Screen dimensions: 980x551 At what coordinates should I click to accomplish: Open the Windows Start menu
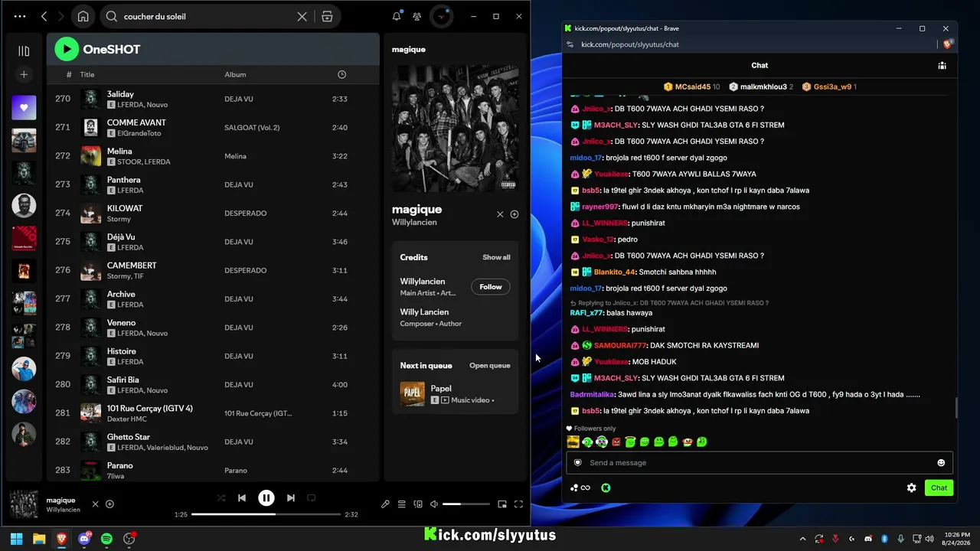tap(17, 539)
